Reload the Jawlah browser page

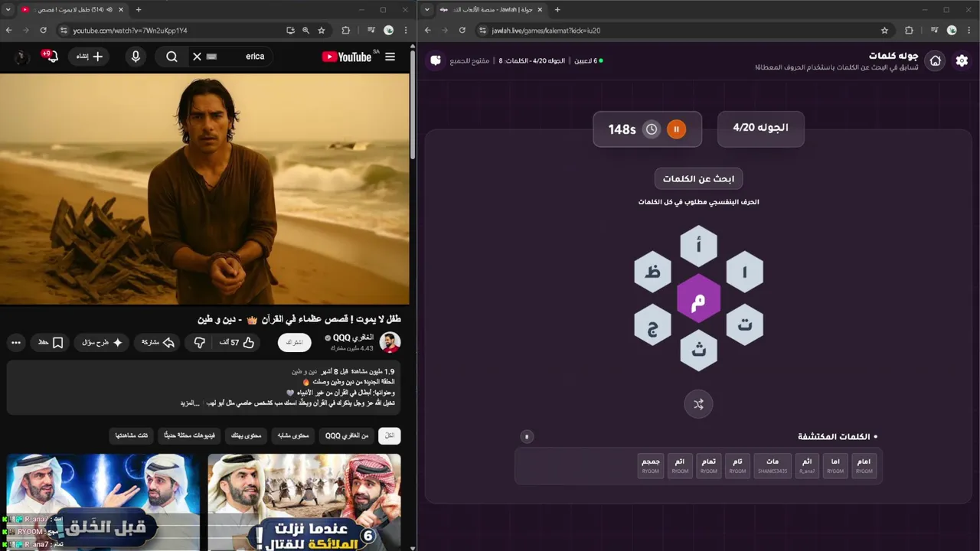tap(462, 31)
